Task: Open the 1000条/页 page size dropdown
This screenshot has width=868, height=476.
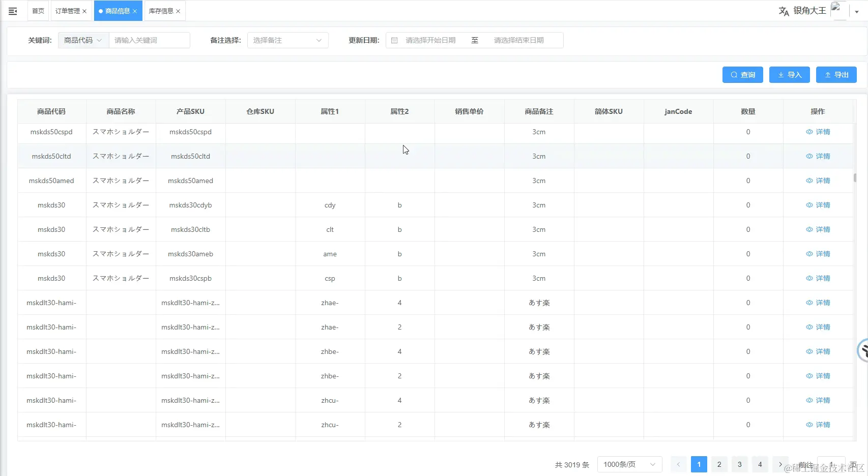Action: (x=630, y=464)
